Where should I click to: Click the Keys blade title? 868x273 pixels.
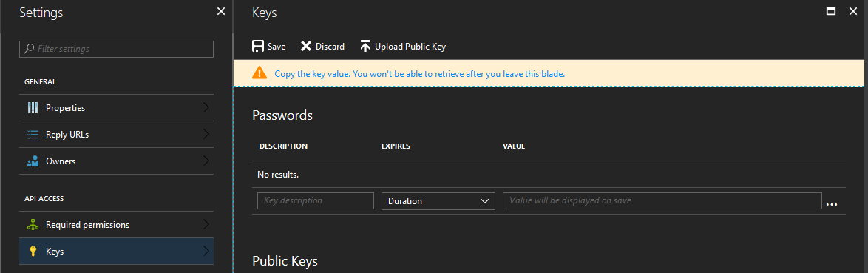pos(265,13)
